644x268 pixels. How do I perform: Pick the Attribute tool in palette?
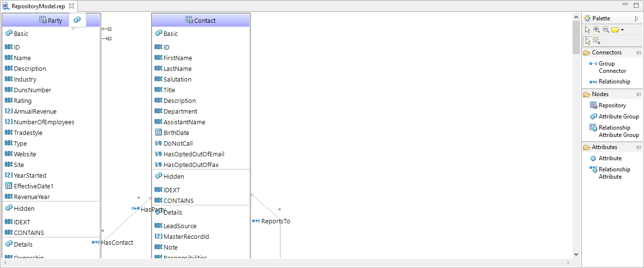pyautogui.click(x=606, y=158)
